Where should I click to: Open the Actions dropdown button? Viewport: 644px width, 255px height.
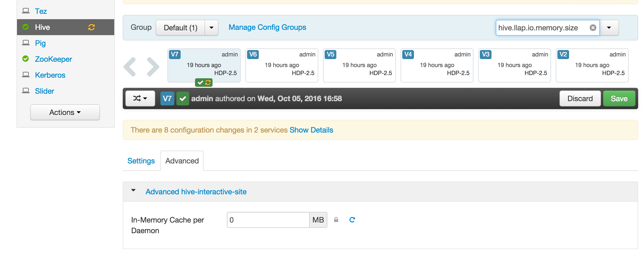(65, 112)
